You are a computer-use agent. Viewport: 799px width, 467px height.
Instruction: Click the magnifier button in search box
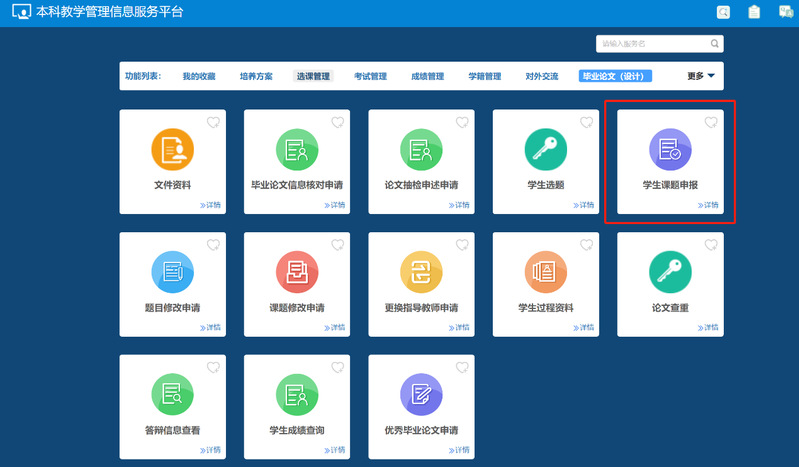714,44
